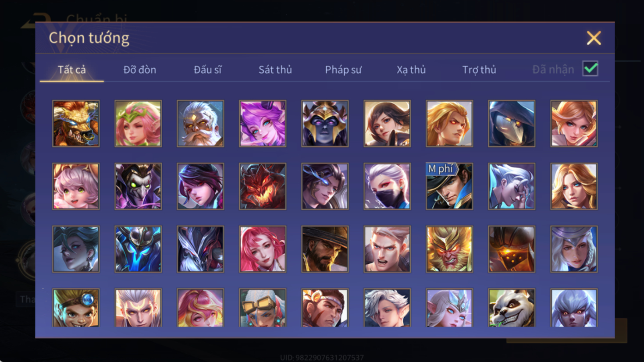
Task: Open the Xạ thủ tab
Action: click(x=411, y=70)
